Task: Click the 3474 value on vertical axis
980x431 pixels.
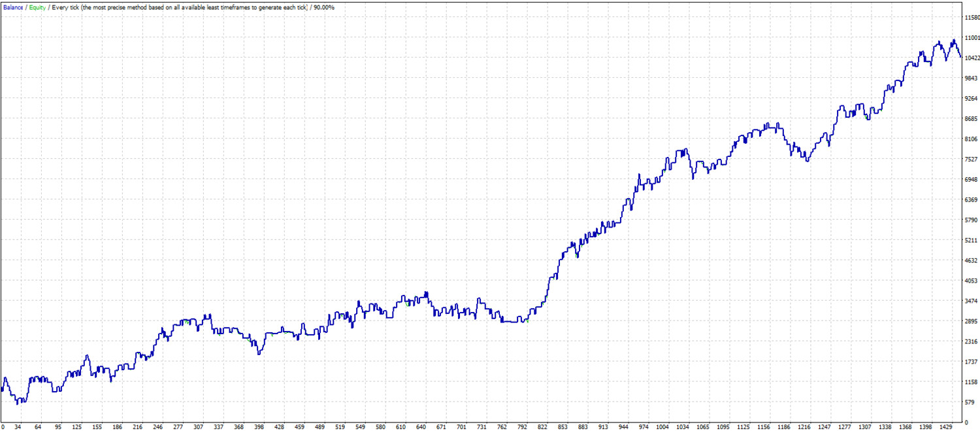Action: coord(970,301)
